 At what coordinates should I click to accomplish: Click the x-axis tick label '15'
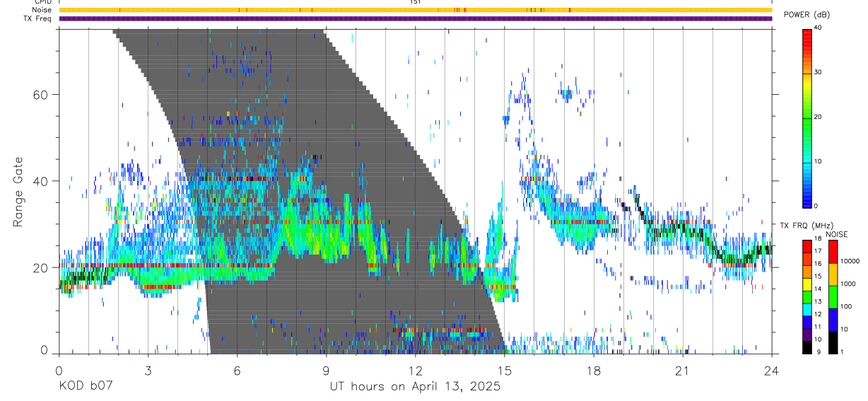[x=504, y=370]
